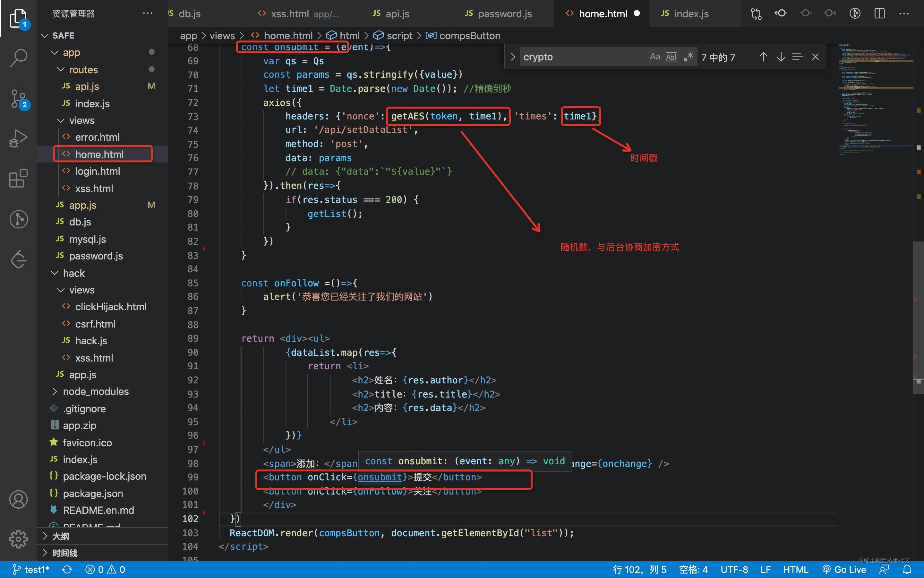Open the Run and Debug view

(x=19, y=138)
